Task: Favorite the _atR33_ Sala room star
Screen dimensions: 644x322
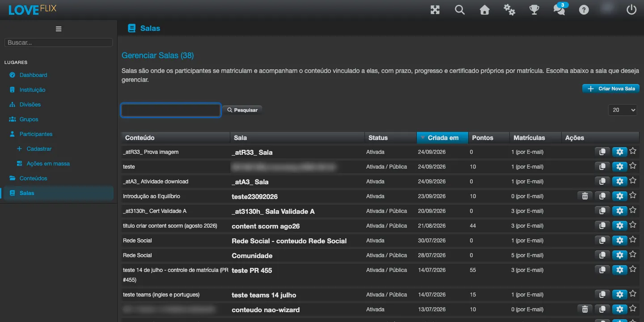Action: click(x=633, y=151)
